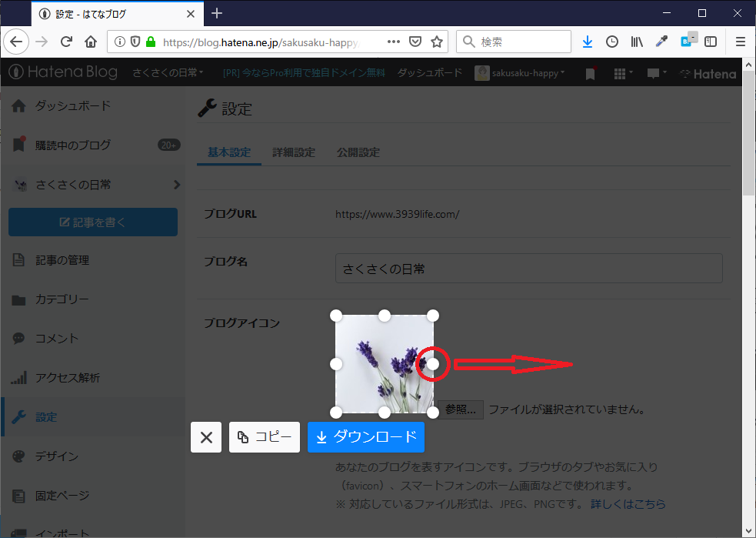The height and width of the screenshot is (538, 756).
Task: Expand さくさくの日常 sidebar chevron
Action: pyautogui.click(x=177, y=185)
